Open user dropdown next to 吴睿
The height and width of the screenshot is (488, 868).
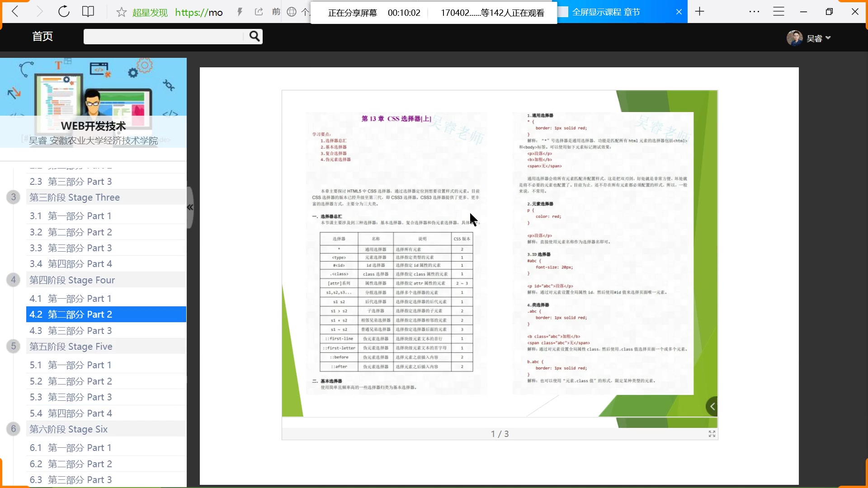(828, 38)
